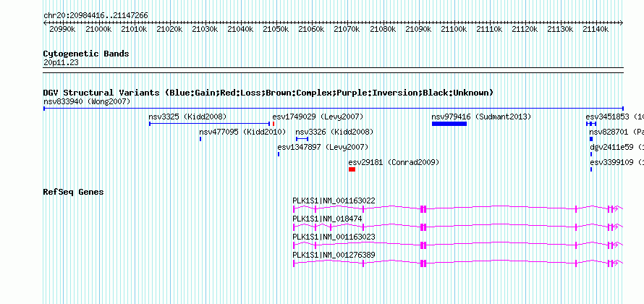Click the 21140k ruler tick label

click(x=596, y=29)
